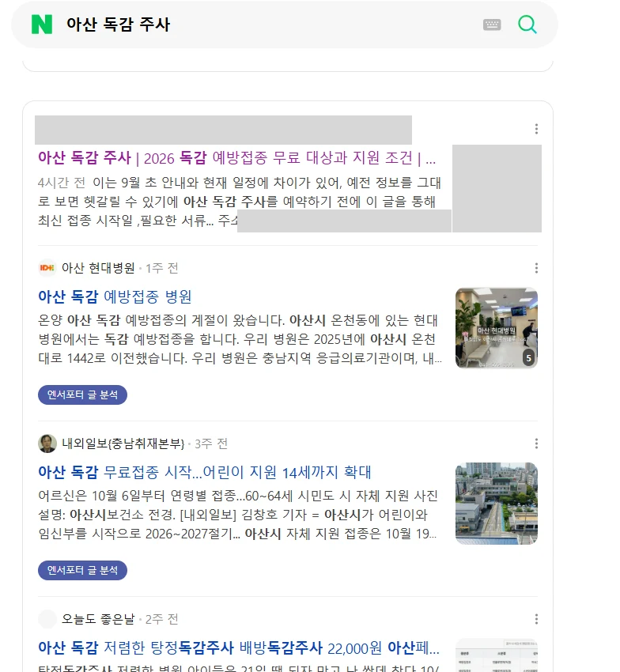
Task: Open more options for 내외일보 result
Action: click(536, 444)
